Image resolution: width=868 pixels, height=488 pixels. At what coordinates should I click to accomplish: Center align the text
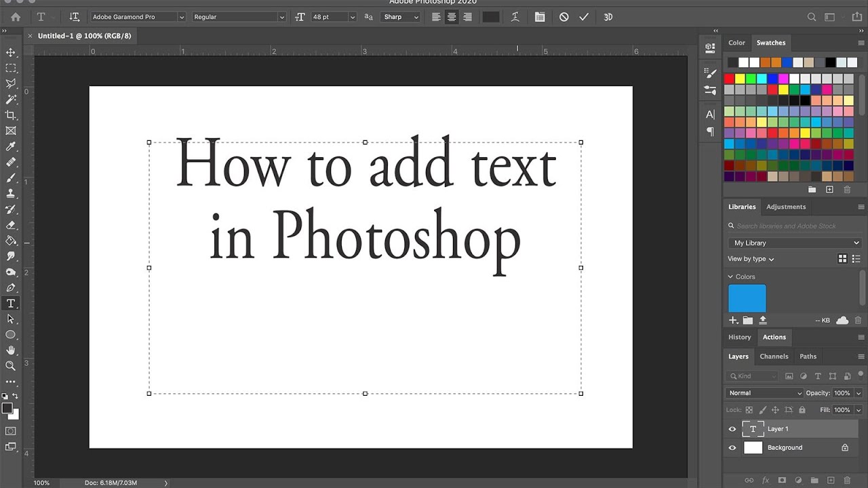[x=452, y=17]
